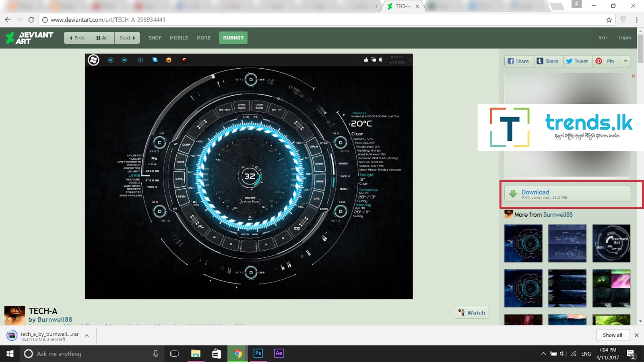Open Burnwell88 profile link under More from
Viewport: 644px width, 362px height.
558,215
